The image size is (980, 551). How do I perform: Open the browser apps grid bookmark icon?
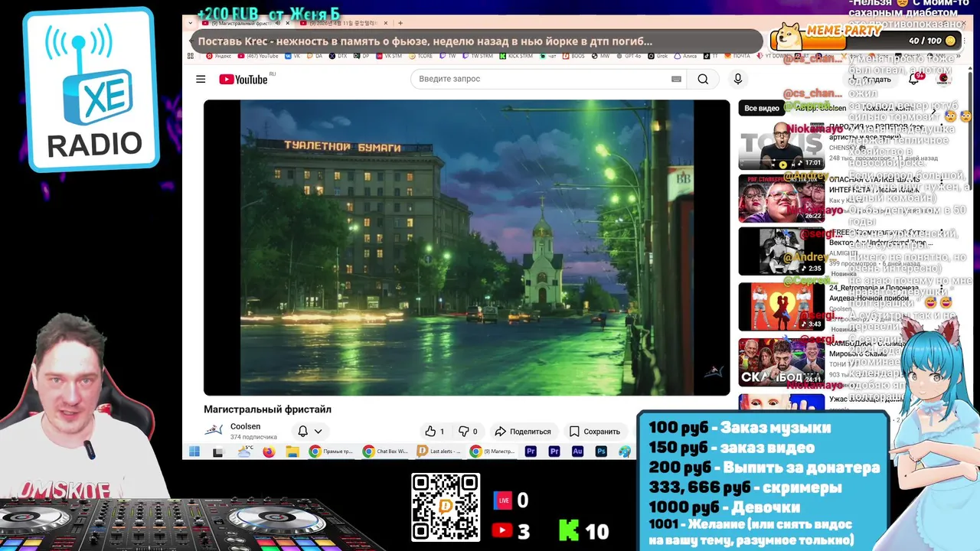pyautogui.click(x=190, y=56)
